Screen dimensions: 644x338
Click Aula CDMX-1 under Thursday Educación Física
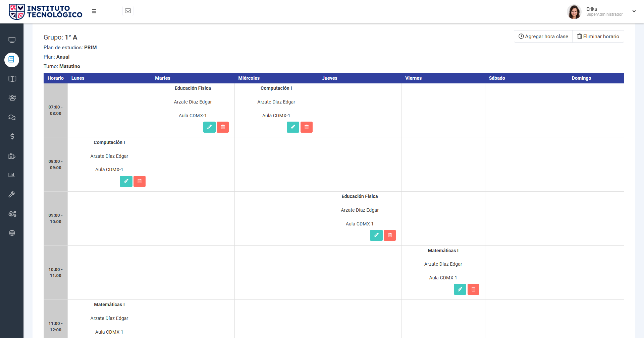click(x=360, y=224)
